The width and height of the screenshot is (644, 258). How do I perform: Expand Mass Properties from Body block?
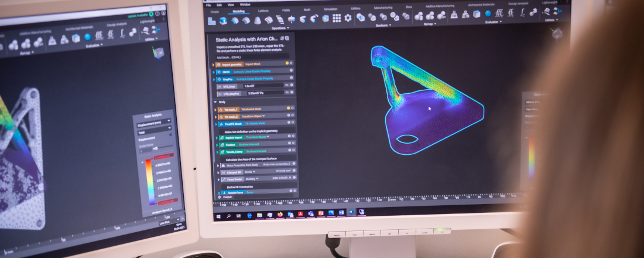point(218,165)
